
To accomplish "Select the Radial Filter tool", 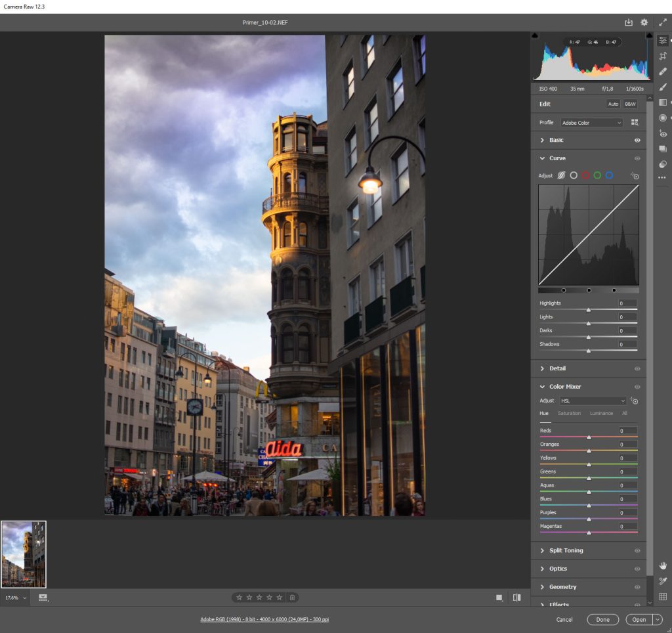I will point(663,118).
